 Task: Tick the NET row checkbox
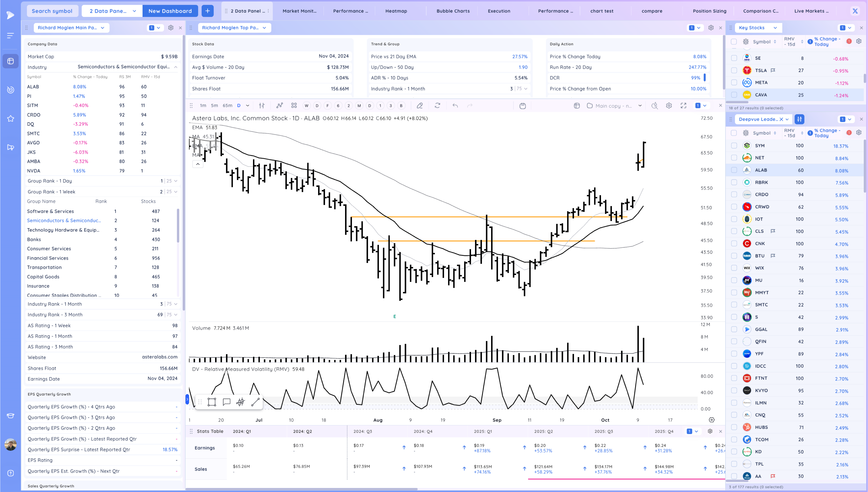click(x=734, y=158)
